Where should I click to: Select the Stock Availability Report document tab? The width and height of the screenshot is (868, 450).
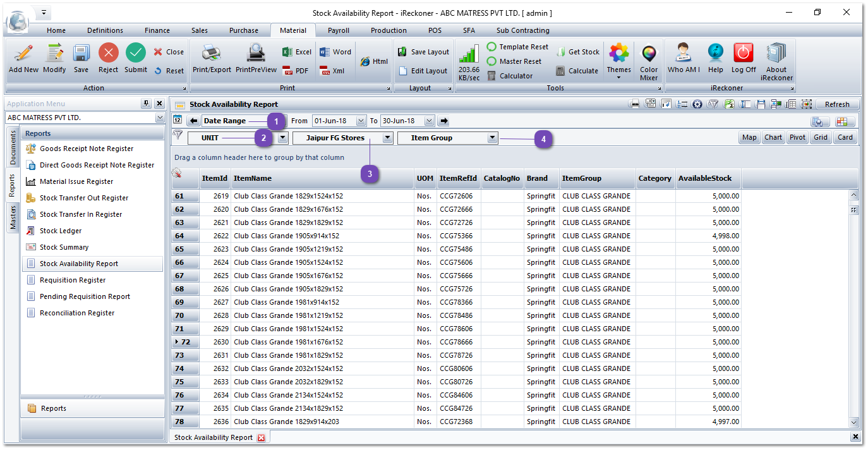[215, 437]
